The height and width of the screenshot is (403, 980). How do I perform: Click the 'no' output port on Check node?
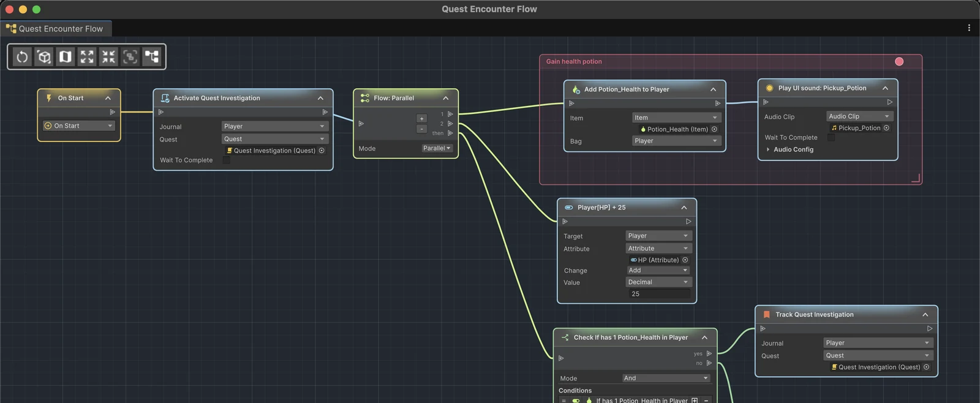point(709,363)
